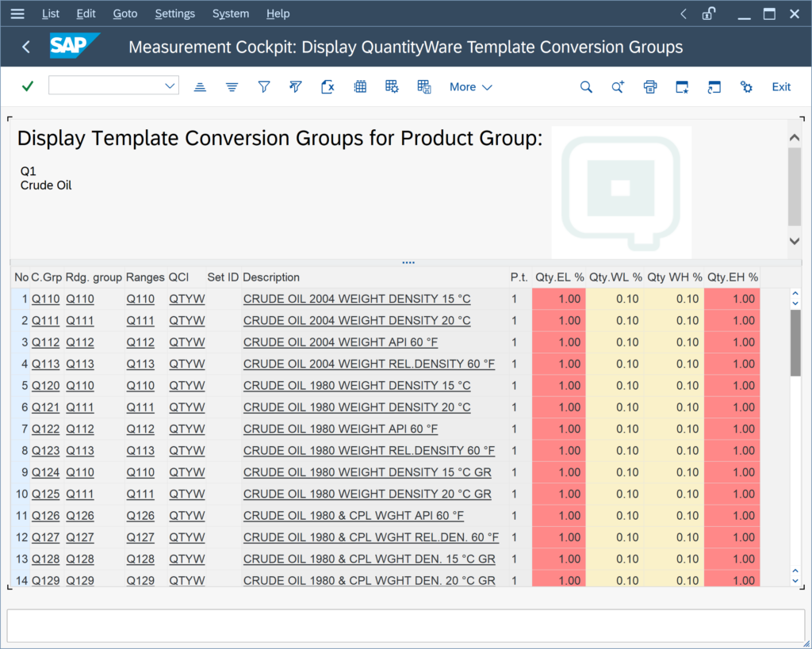
Task: Click the panel splitter dots handle
Action: point(408,262)
